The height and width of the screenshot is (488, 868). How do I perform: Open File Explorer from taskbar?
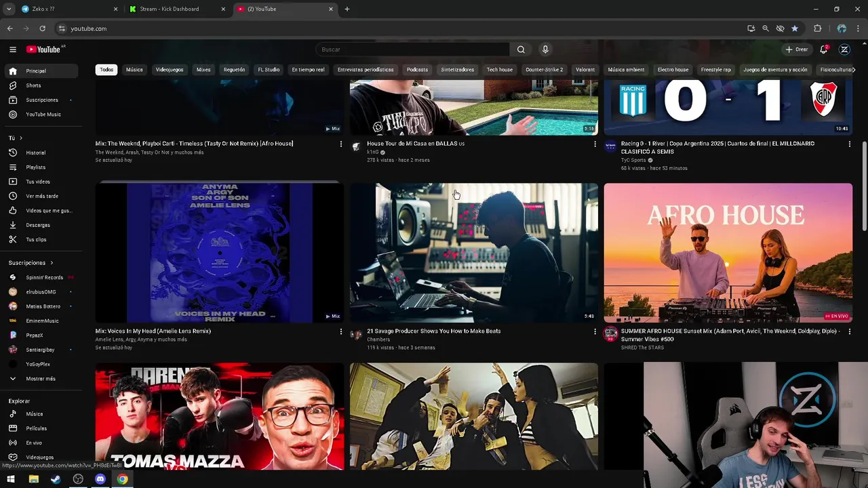(33, 479)
